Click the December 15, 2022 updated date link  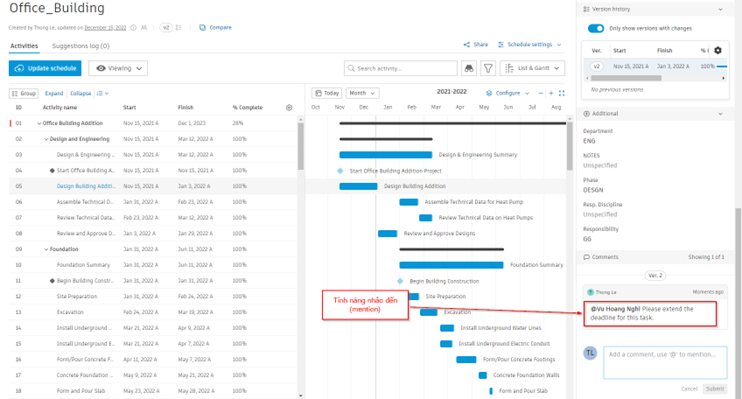point(105,28)
